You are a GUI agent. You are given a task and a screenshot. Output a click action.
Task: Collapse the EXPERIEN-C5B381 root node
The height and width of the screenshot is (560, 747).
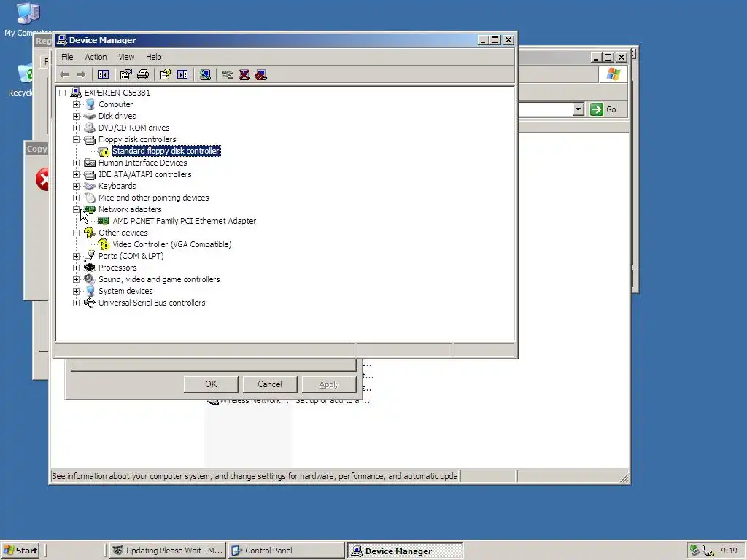[63, 93]
